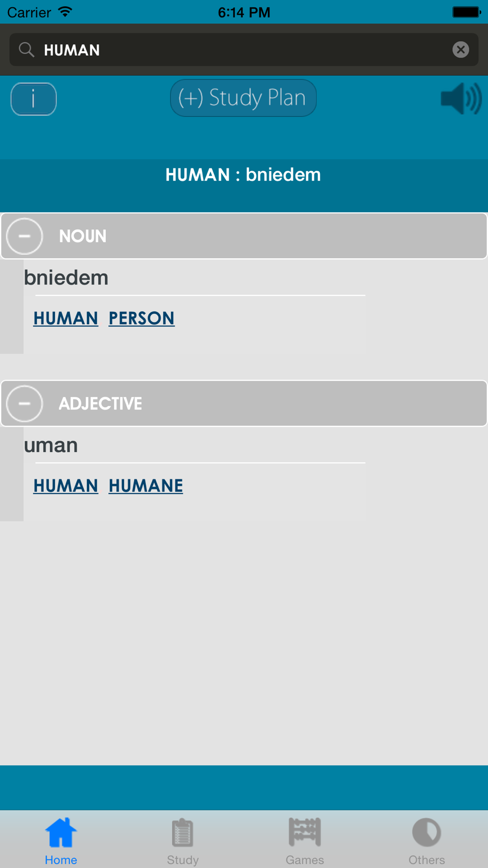Add word to Study Plan
Screen dimensions: 488x868
tap(243, 98)
